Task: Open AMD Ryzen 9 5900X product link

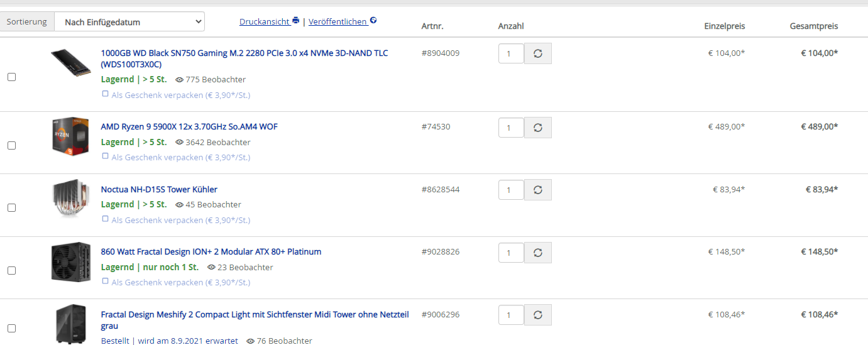Action: click(x=189, y=127)
